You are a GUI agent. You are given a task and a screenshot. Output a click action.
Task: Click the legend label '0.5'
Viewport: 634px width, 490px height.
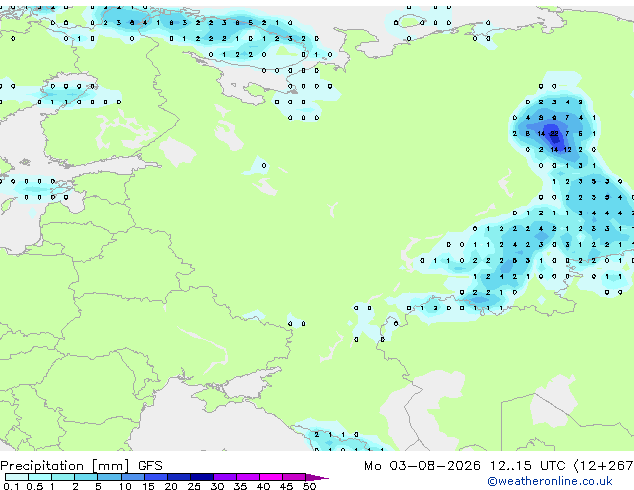[35, 486]
